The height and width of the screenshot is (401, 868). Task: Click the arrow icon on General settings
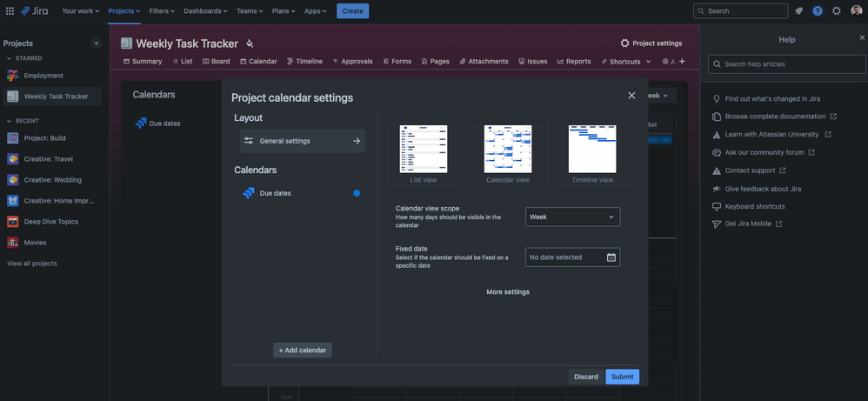[357, 141]
